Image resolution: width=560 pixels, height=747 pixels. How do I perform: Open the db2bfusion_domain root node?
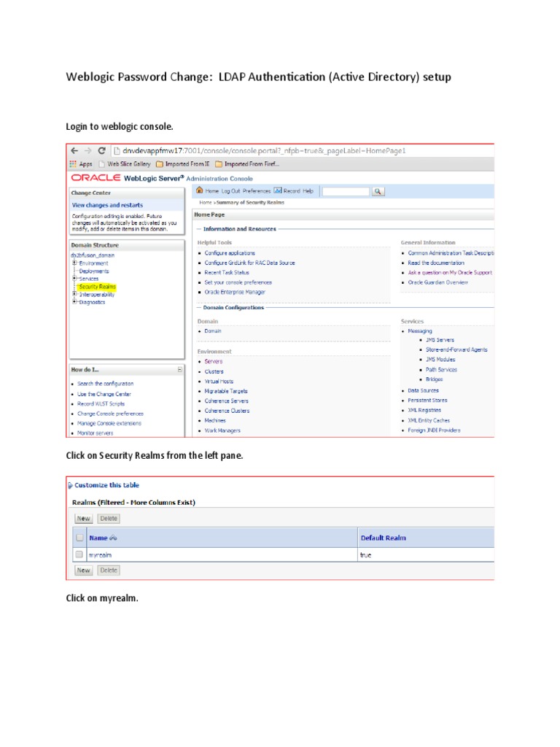coord(93,255)
